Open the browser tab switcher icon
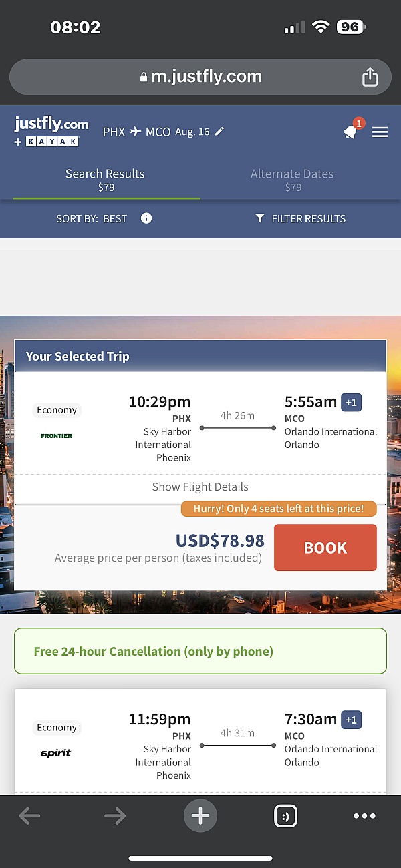This screenshot has height=868, width=401. [285, 815]
